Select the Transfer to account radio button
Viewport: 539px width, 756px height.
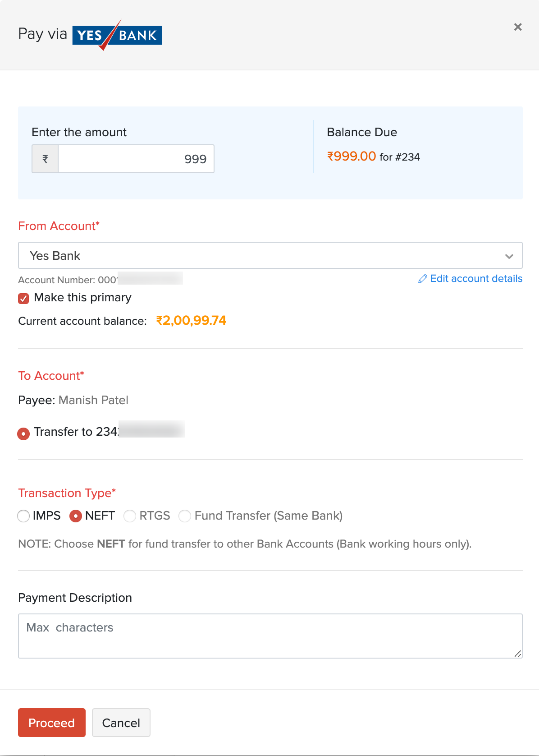point(23,433)
